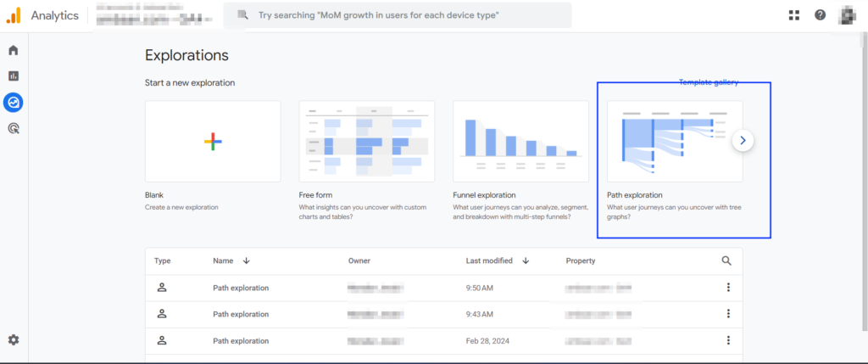Open the Home icon in the sidebar
Screen dimensions: 868x364
click(14, 50)
